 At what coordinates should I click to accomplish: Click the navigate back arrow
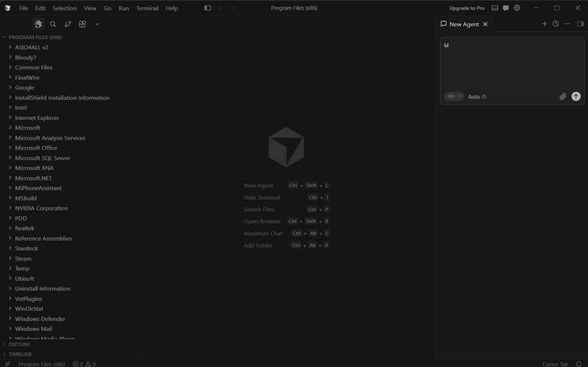221,8
